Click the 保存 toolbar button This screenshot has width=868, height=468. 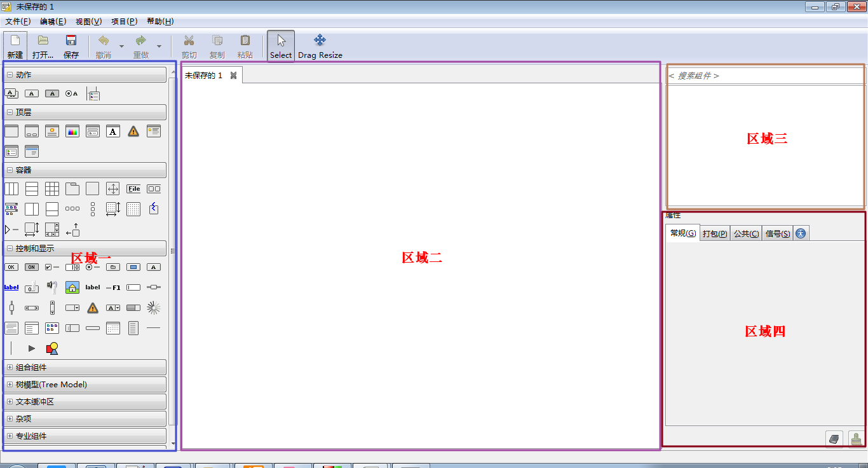coord(71,46)
